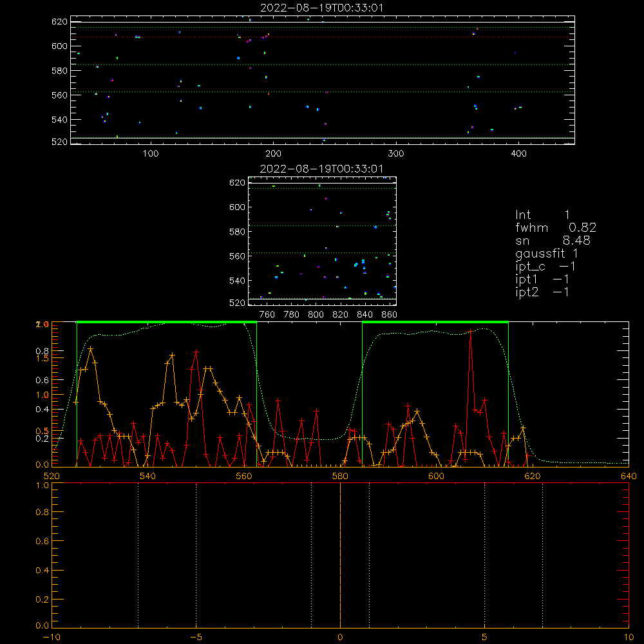Click y-axis label 0.8 on bottom plot
The width and height of the screenshot is (644, 644).
click(x=43, y=512)
